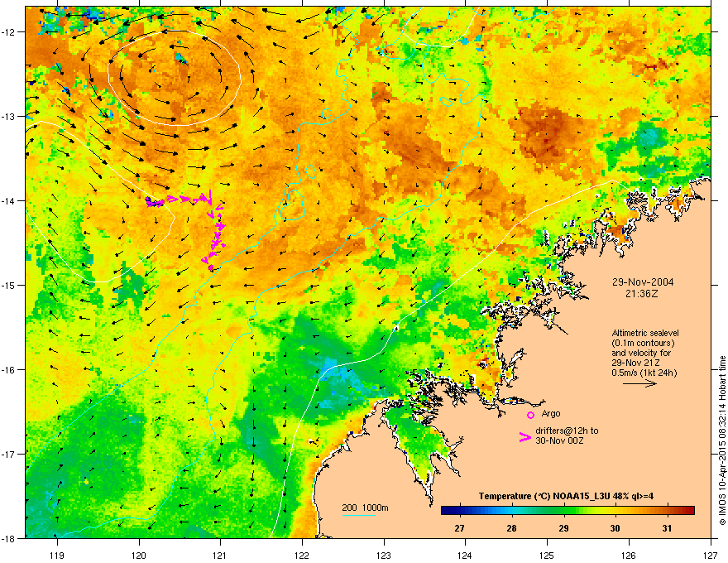Click latitude axis label -13
Screen dimensions: 728x563
pos(8,117)
